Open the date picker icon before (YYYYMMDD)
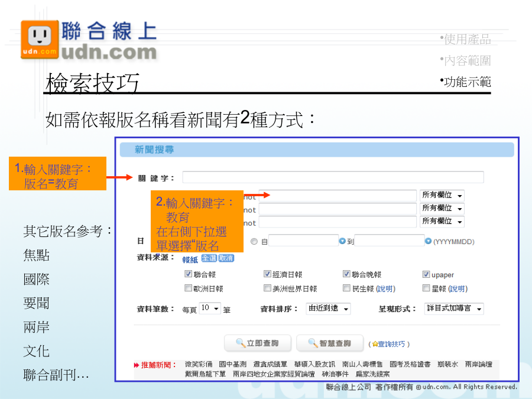532x399 pixels. 428,241
